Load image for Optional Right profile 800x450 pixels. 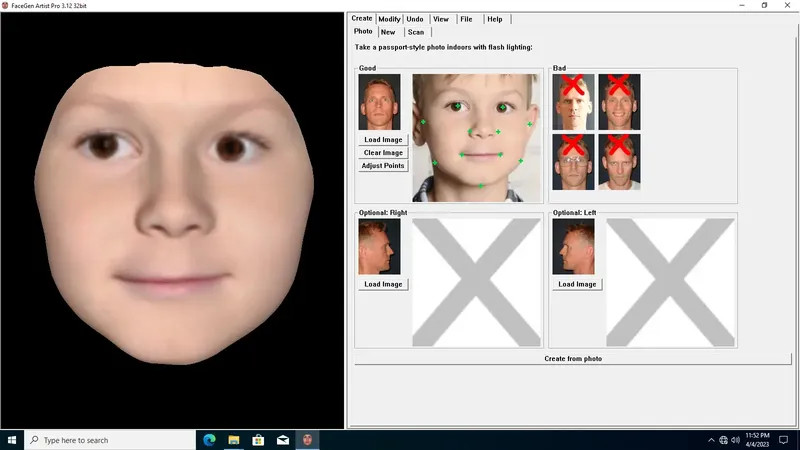tap(383, 284)
